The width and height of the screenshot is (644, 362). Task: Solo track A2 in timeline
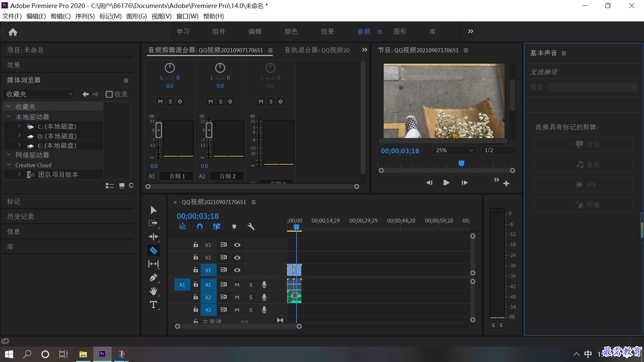click(251, 297)
